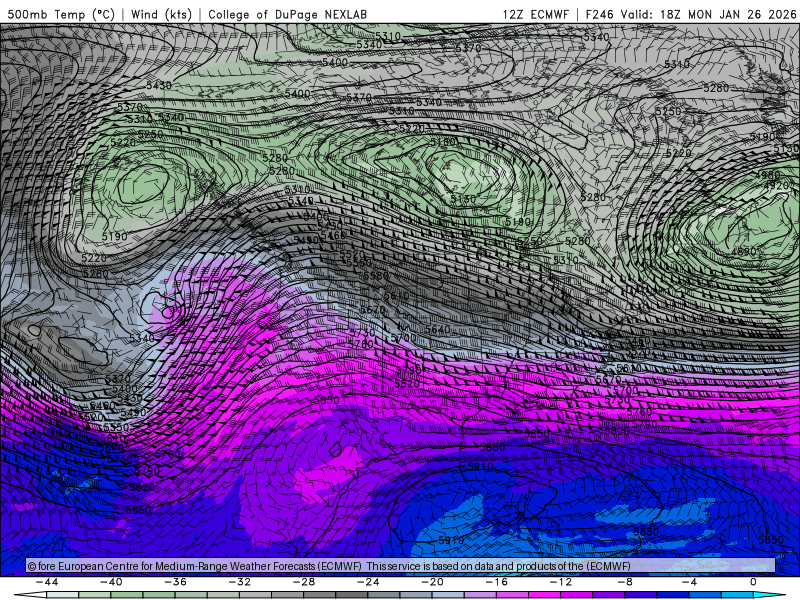Click the "5160" height contour label
The image size is (800, 600).
443,142
